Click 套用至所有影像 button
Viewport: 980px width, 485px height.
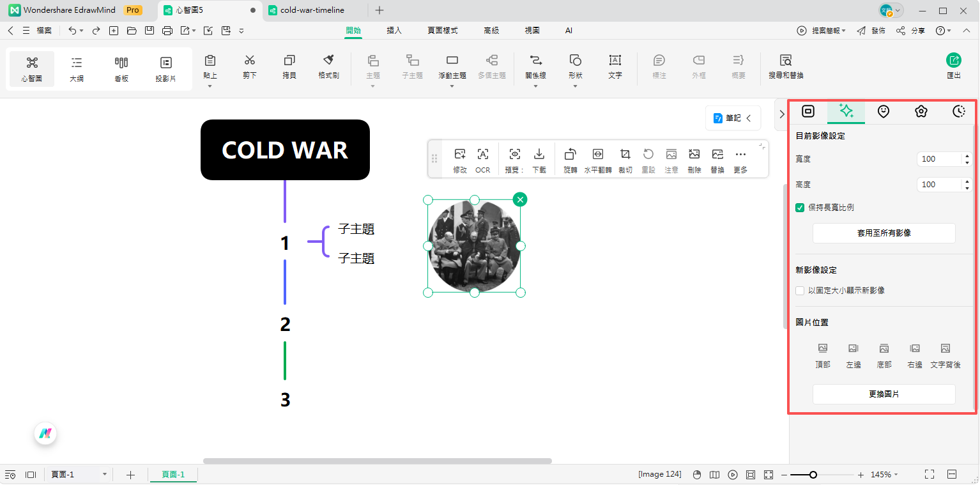(x=884, y=233)
